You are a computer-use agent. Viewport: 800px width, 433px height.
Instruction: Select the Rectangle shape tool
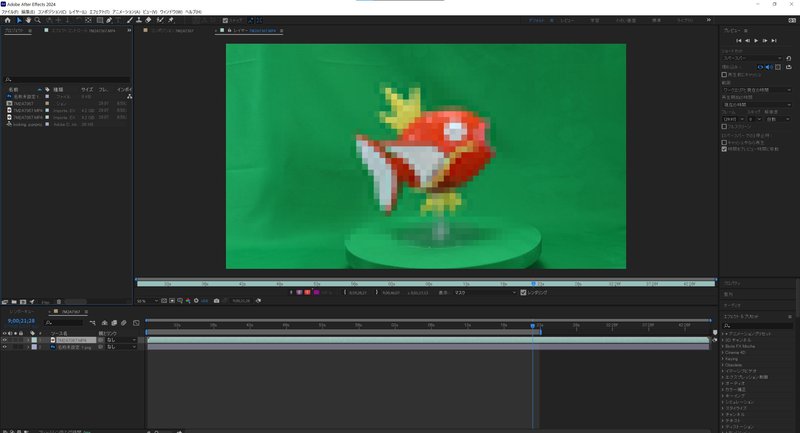click(x=99, y=20)
